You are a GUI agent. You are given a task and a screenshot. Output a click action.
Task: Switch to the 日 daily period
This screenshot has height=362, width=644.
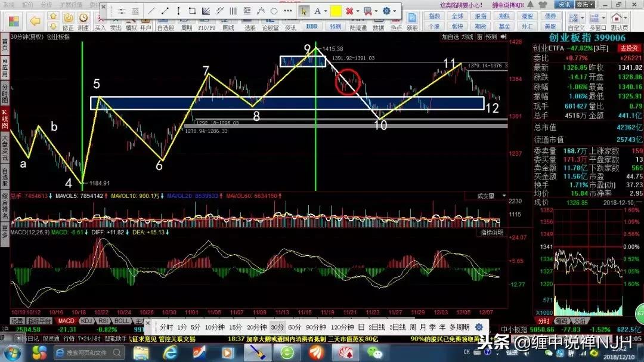coord(361,327)
